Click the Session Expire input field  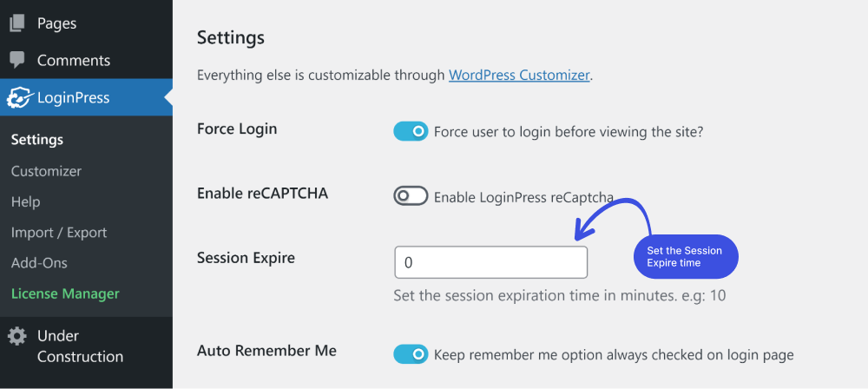pyautogui.click(x=490, y=262)
